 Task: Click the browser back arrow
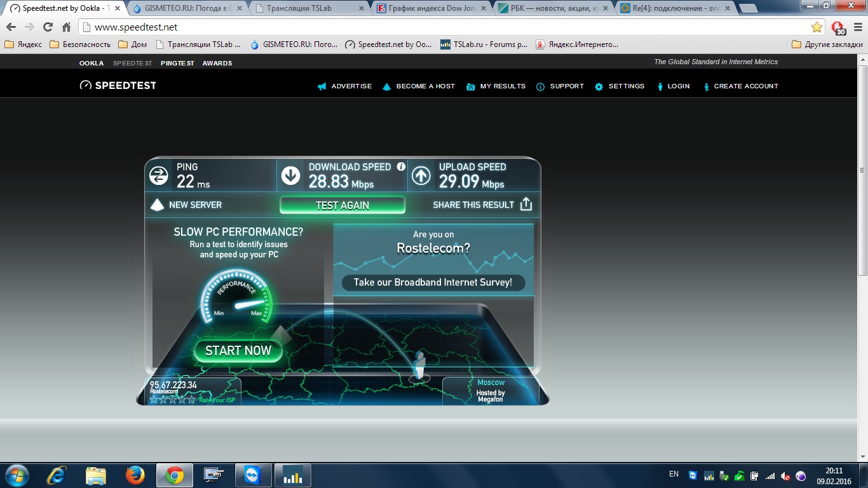[11, 27]
